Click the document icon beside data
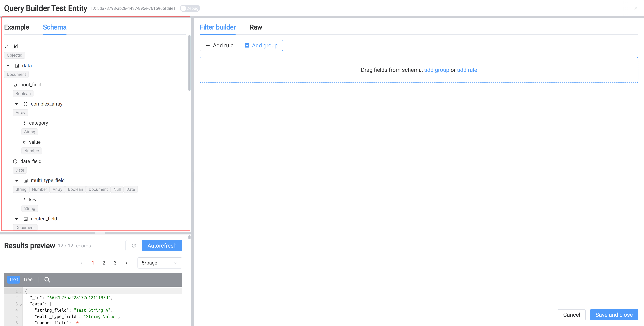Image resolution: width=644 pixels, height=326 pixels. [17, 66]
